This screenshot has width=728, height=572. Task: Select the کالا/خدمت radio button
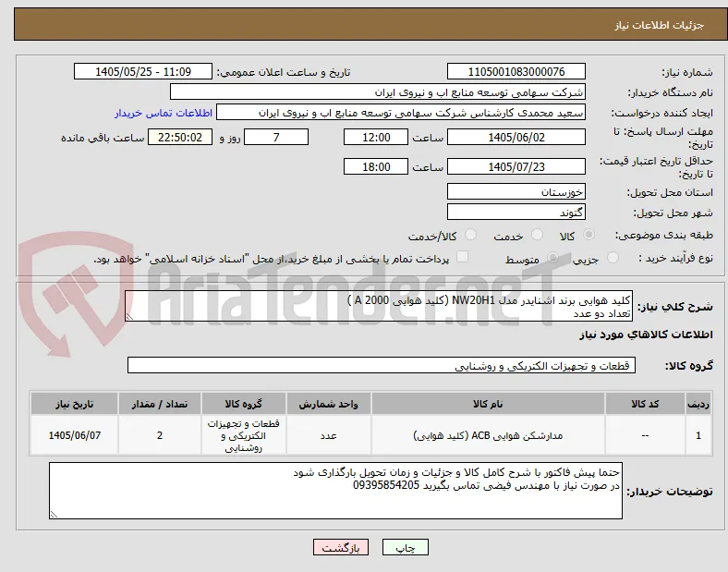point(471,235)
